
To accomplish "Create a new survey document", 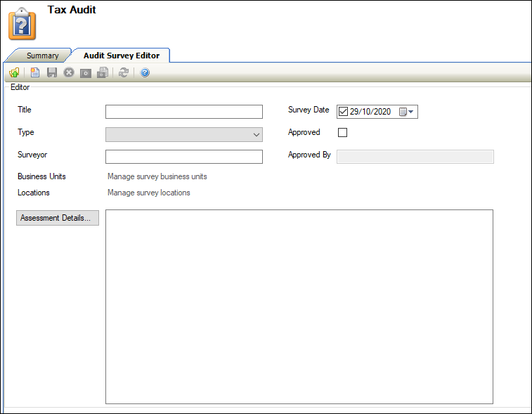I will point(35,73).
